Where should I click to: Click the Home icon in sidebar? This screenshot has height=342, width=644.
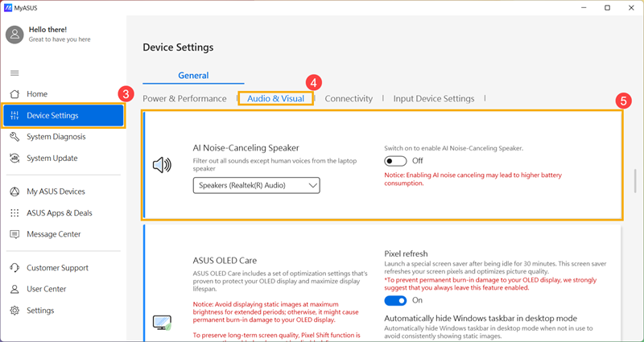coord(14,94)
